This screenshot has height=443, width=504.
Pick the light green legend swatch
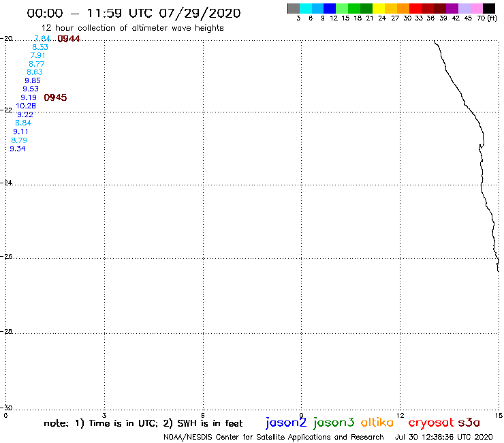(342, 8)
